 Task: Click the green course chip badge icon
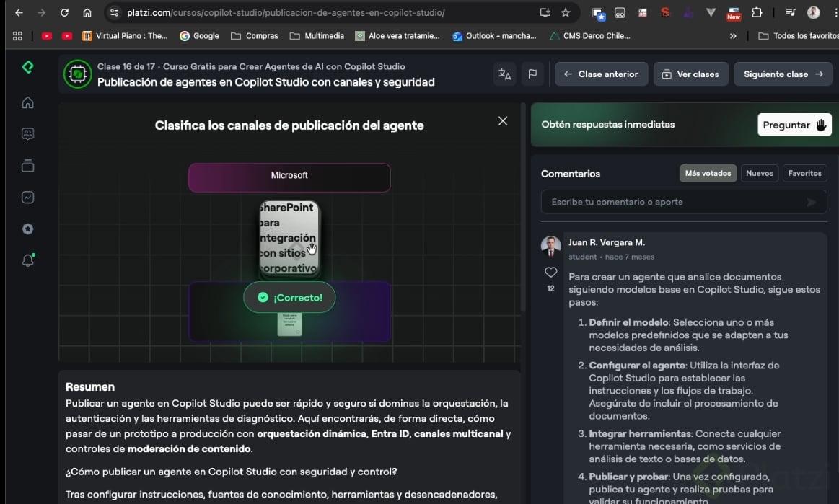[x=78, y=74]
